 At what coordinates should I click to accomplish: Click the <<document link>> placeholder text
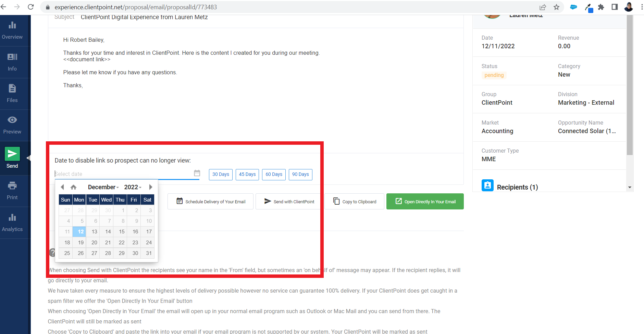click(x=87, y=60)
